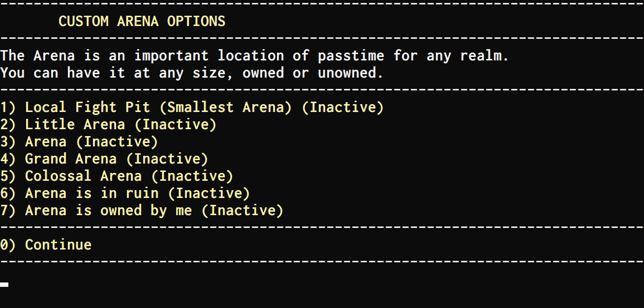Choose the "Arena is owned by me" text
This screenshot has height=308, width=644.
(108, 210)
